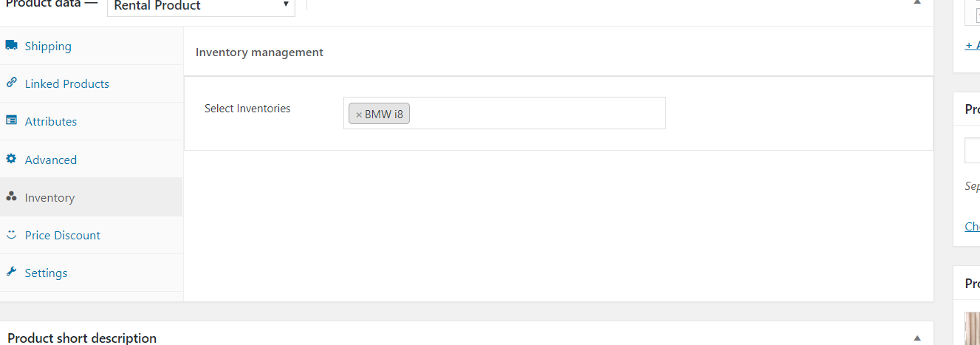Open the Rental Product type dropdown
980x345 pixels.
click(201, 6)
